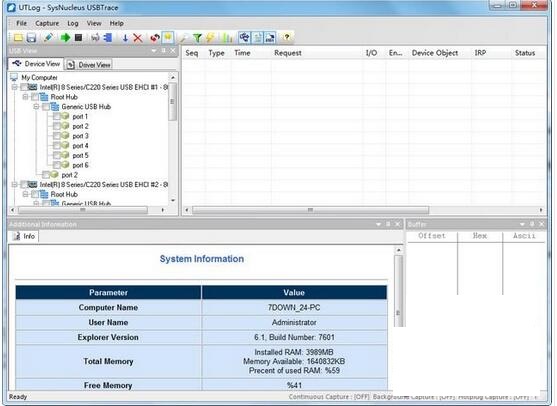Click the My Computer monitor icon in tree
This screenshot has height=406, width=557.
(14, 77)
